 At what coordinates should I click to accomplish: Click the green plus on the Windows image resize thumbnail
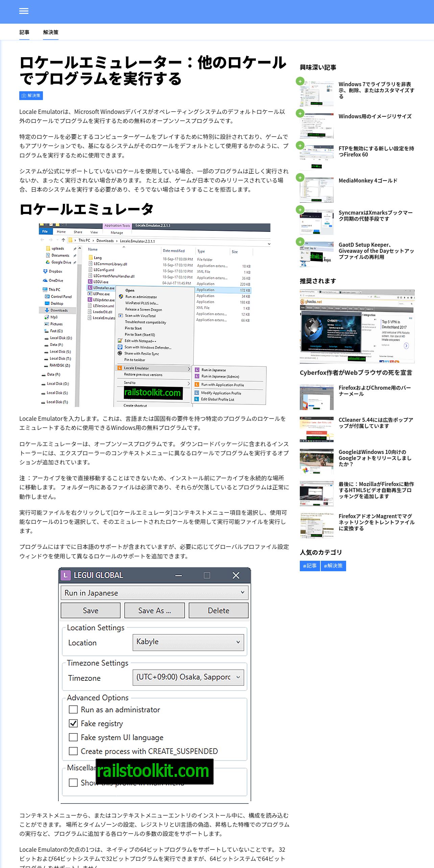click(300, 113)
